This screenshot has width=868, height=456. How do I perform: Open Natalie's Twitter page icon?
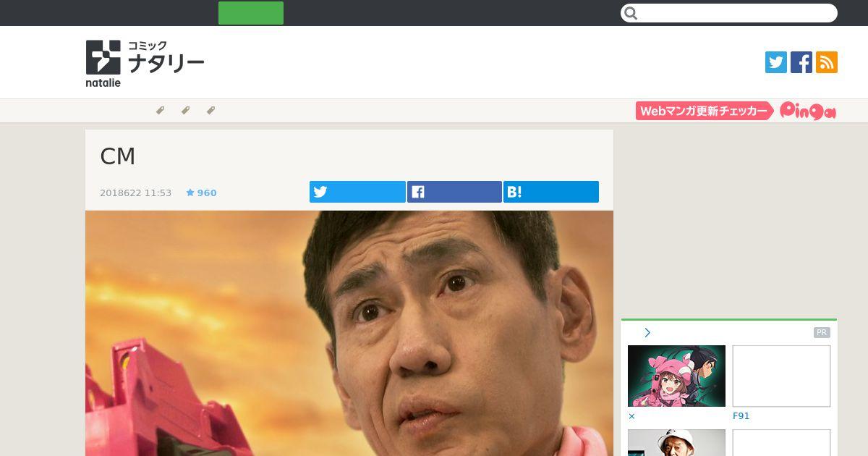(776, 62)
